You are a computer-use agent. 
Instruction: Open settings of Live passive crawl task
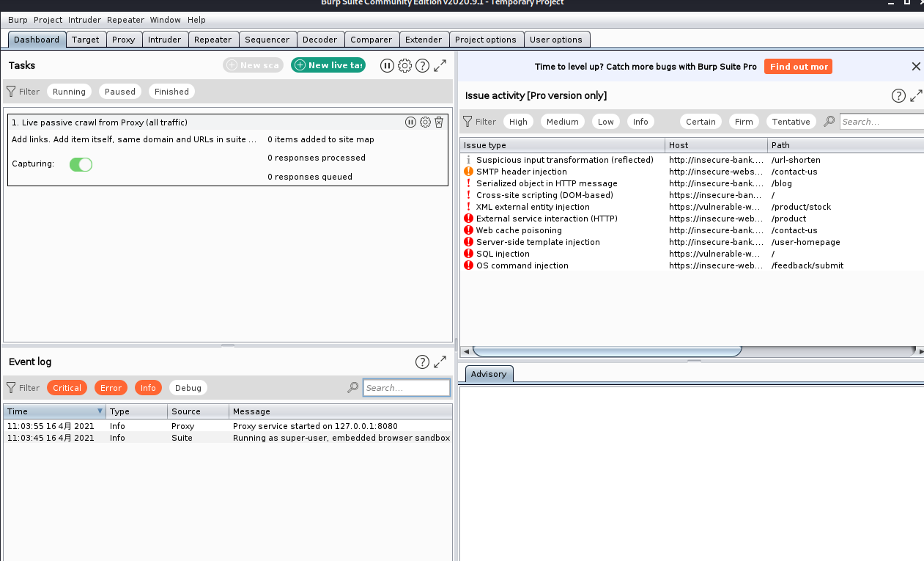click(x=425, y=122)
